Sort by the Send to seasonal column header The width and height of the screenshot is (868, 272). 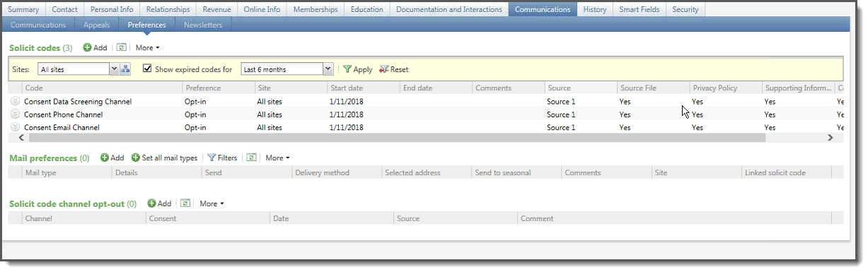click(516, 172)
